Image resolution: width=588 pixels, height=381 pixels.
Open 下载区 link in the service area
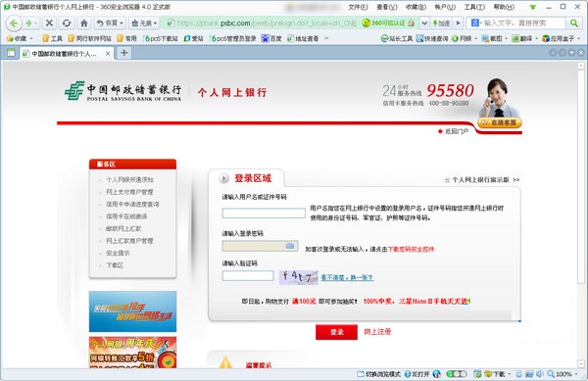115,265
